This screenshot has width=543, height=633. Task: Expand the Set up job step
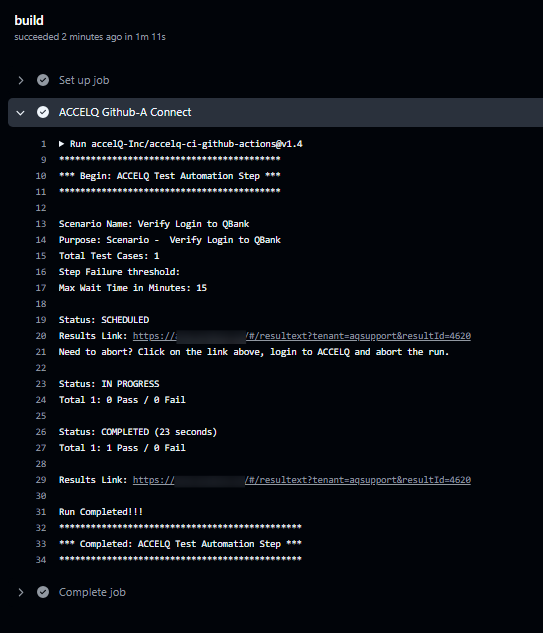click(21, 80)
